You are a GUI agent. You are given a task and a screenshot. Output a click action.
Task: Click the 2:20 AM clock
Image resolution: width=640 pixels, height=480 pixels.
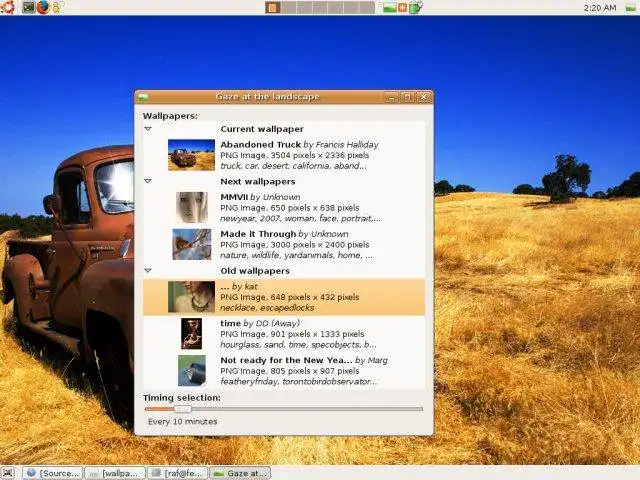point(600,8)
